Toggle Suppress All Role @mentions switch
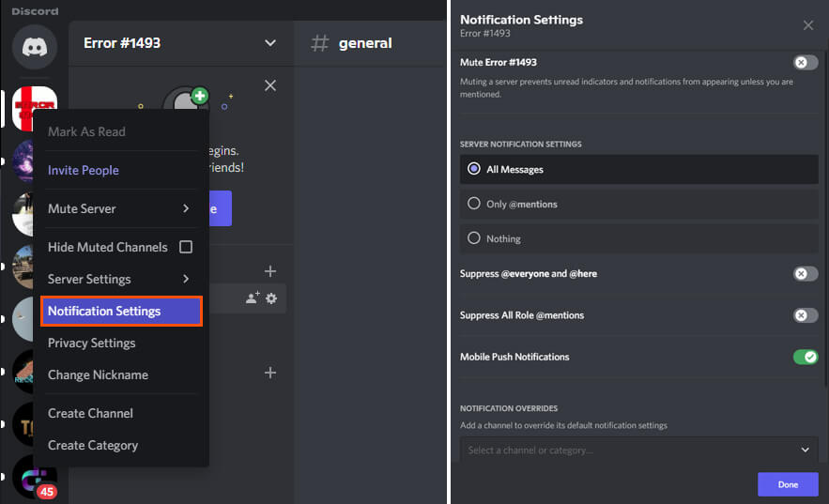The width and height of the screenshot is (829, 504). tap(806, 315)
